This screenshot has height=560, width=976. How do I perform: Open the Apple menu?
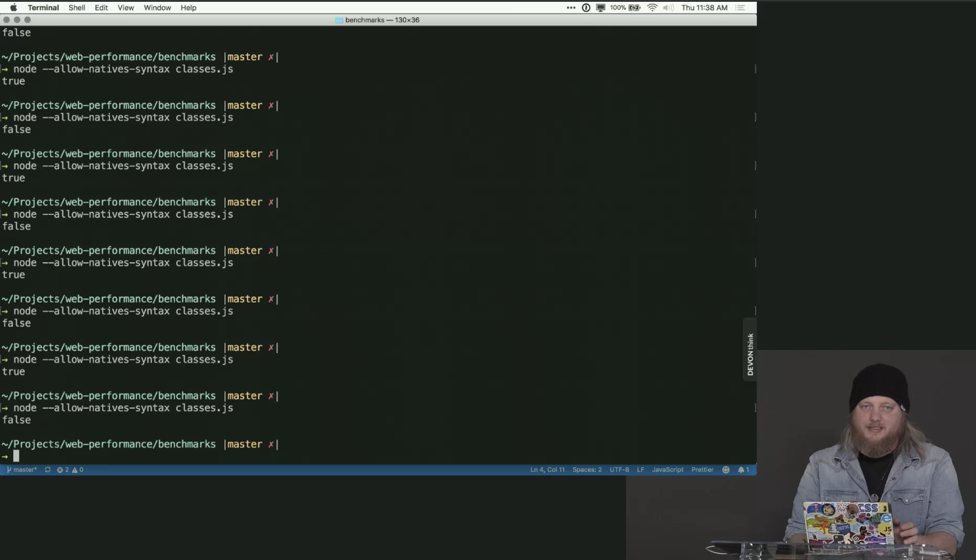point(13,8)
